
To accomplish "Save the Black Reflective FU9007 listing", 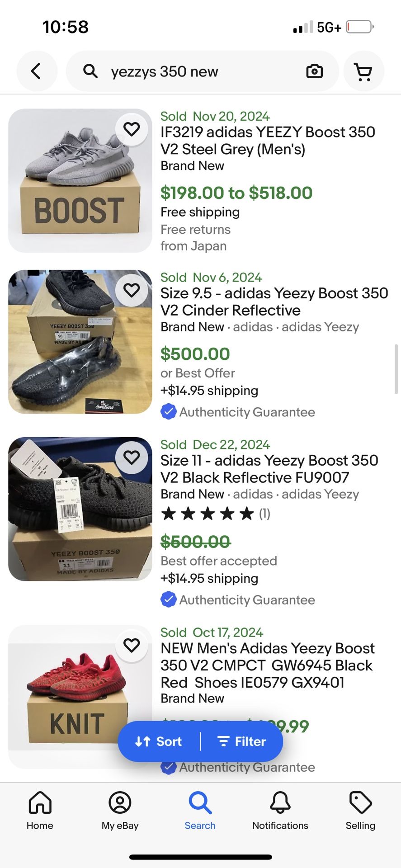I will point(132,458).
